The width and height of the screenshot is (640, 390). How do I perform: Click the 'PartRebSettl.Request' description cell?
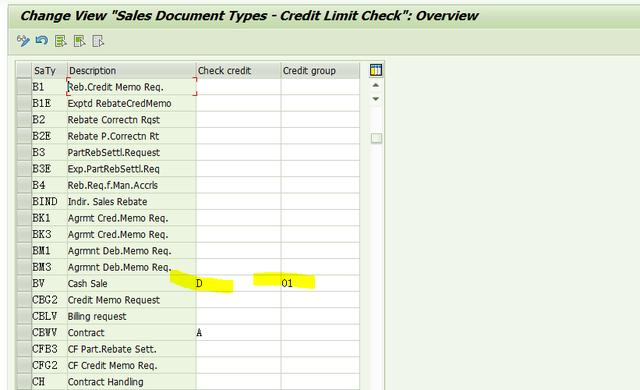coord(131,152)
